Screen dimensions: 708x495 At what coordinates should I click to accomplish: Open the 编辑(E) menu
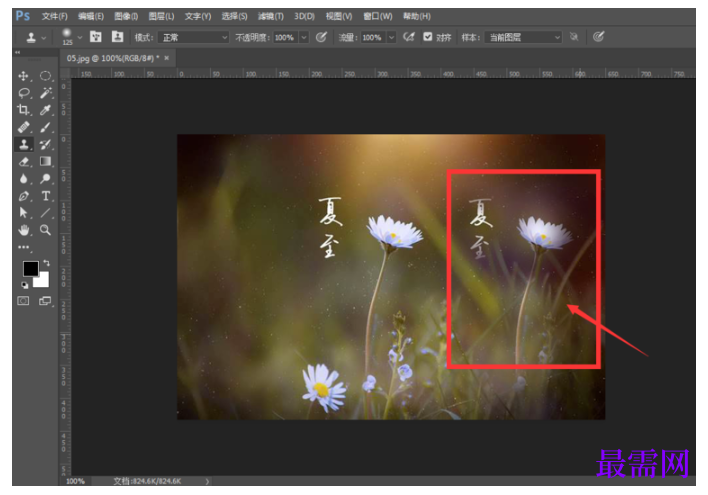(x=91, y=16)
